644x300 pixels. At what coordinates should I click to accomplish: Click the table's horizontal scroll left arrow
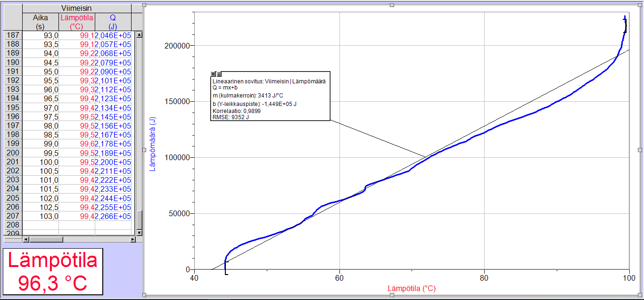click(25, 239)
